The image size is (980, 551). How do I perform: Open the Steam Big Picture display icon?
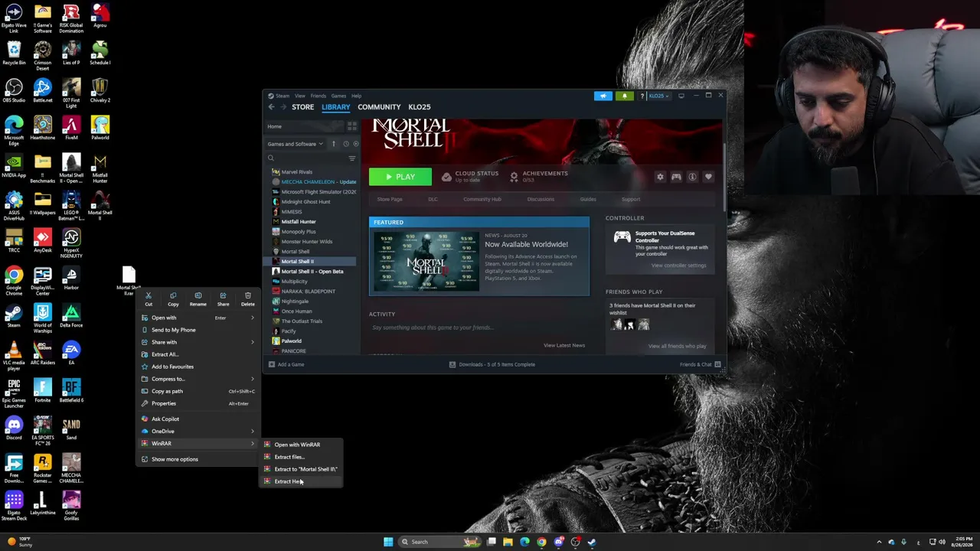(x=681, y=96)
